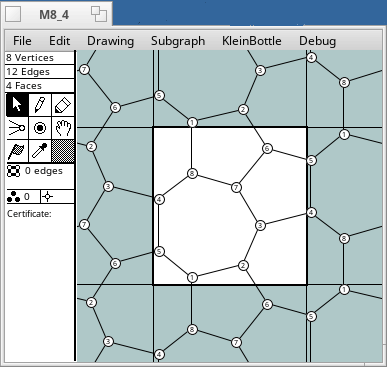This screenshot has width=387, height=367.
Task: Click the checkered selection icon beside 0 edges
Action: 14,171
